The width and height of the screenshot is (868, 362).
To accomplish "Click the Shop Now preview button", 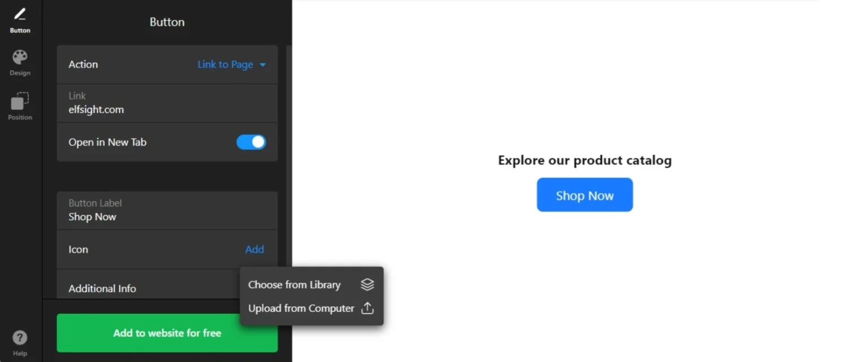I will (x=585, y=195).
